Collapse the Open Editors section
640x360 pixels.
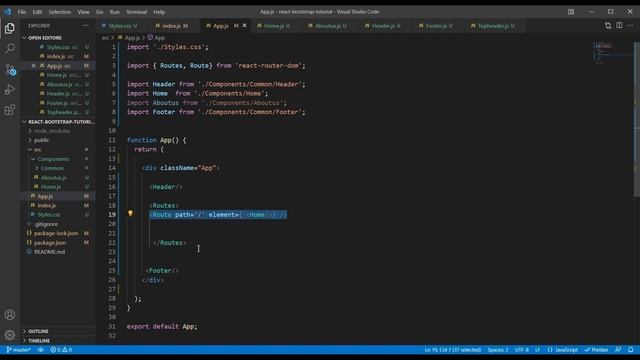coord(58,38)
